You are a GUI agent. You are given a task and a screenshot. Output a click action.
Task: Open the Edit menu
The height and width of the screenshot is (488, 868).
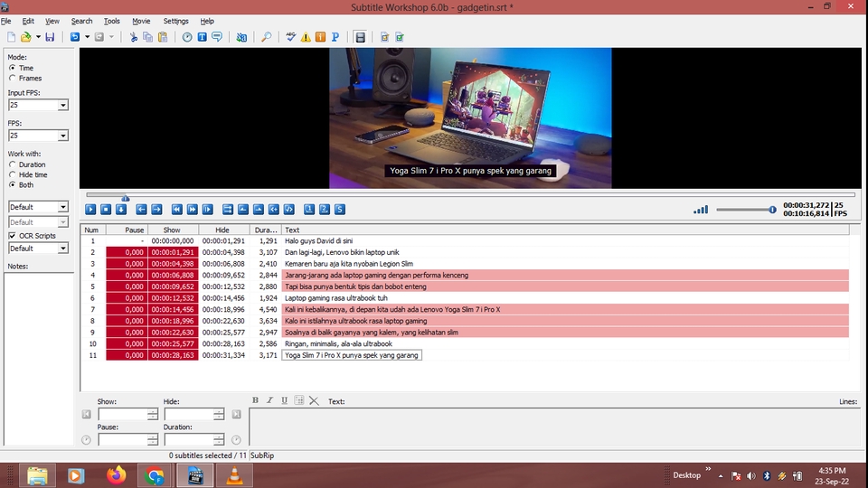click(x=28, y=21)
